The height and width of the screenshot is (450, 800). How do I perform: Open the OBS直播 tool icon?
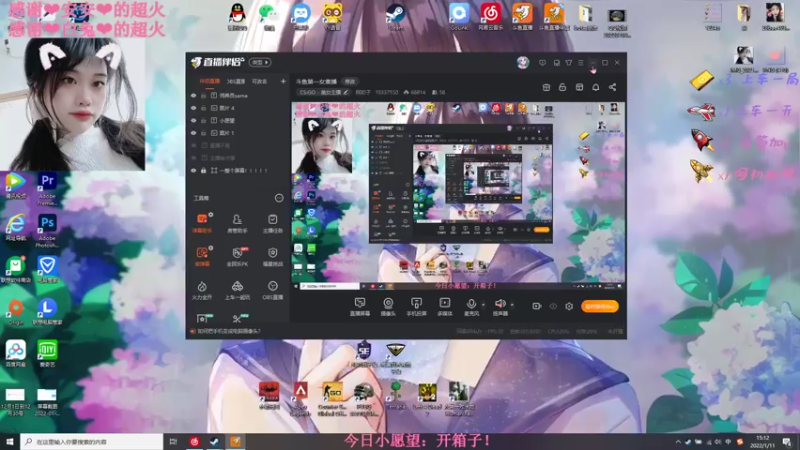[272, 290]
